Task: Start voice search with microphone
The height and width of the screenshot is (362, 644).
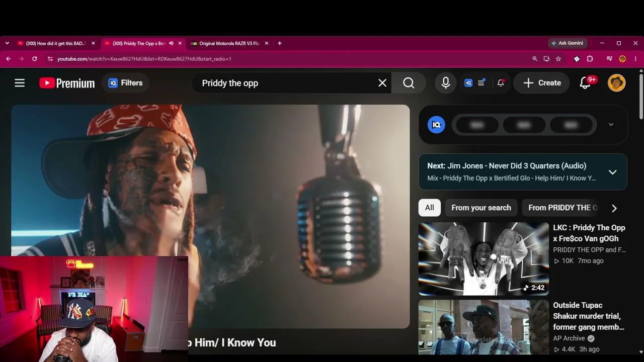Action: (446, 83)
